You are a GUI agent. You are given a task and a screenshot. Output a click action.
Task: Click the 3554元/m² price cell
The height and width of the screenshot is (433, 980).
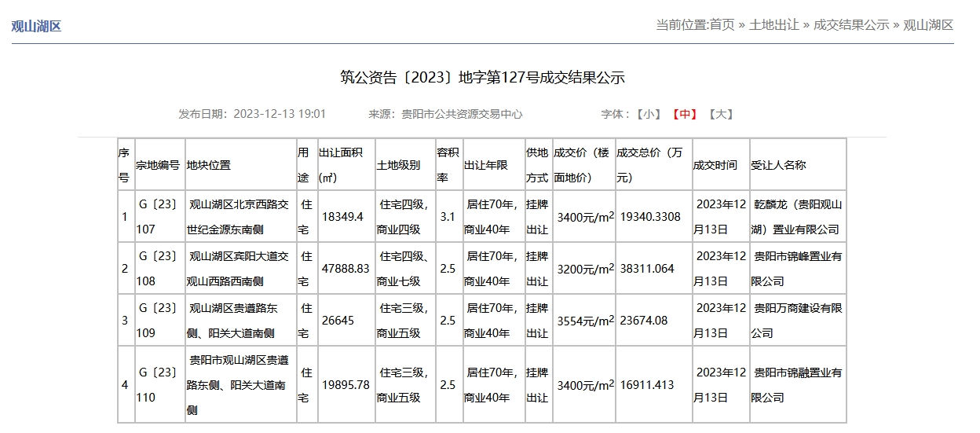584,321
